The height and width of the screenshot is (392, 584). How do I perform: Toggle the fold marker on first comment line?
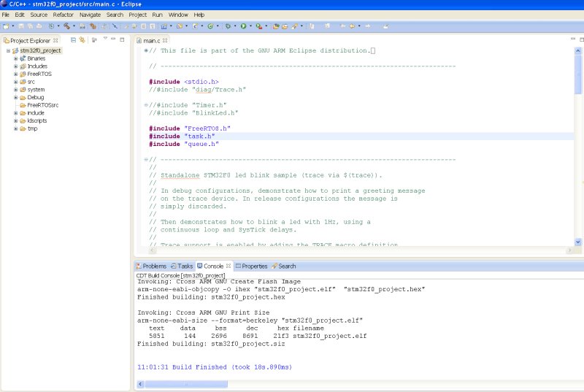[145, 50]
